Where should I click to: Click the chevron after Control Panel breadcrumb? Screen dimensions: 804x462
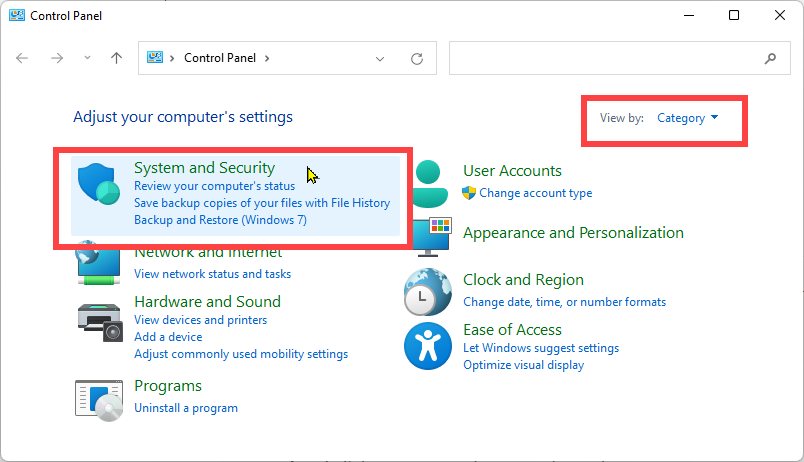point(267,58)
